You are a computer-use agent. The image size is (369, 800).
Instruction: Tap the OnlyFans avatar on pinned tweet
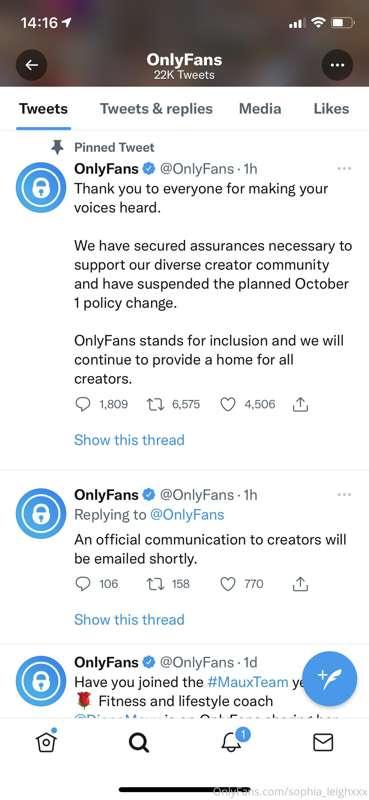(41, 187)
